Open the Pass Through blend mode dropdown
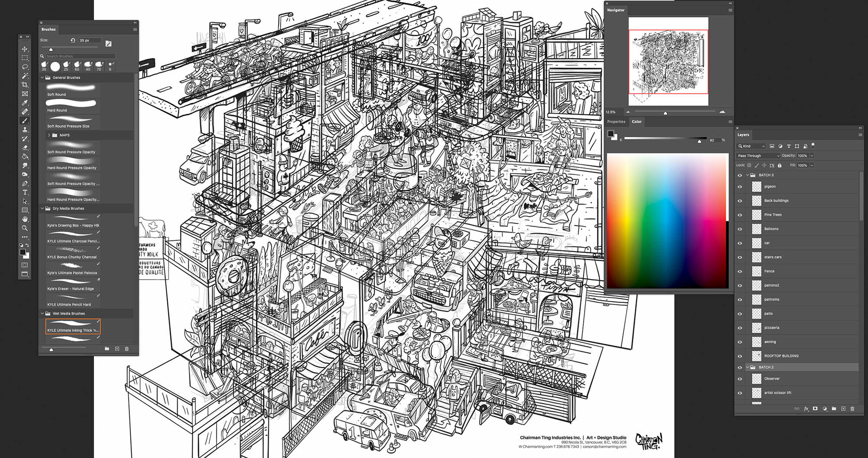 coord(758,156)
